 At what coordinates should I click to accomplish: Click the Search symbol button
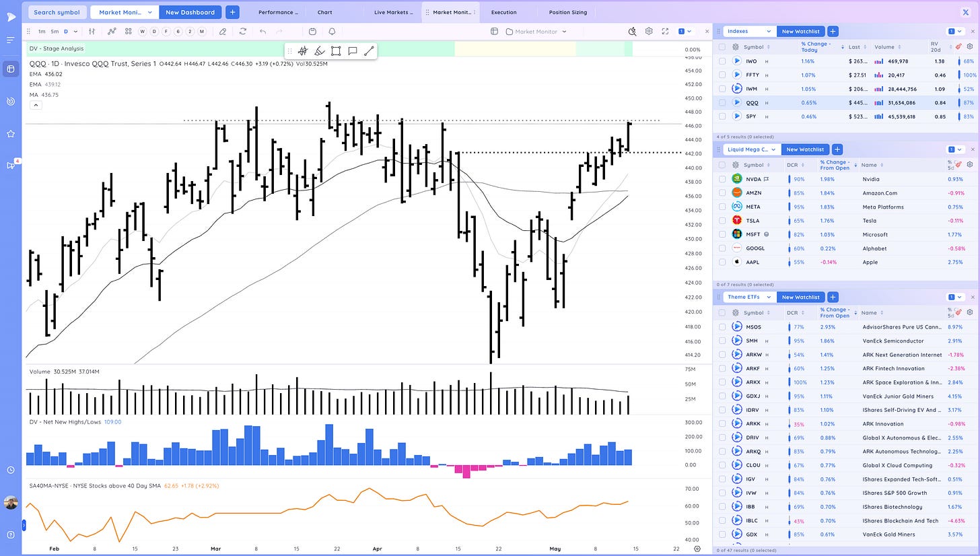coord(57,12)
